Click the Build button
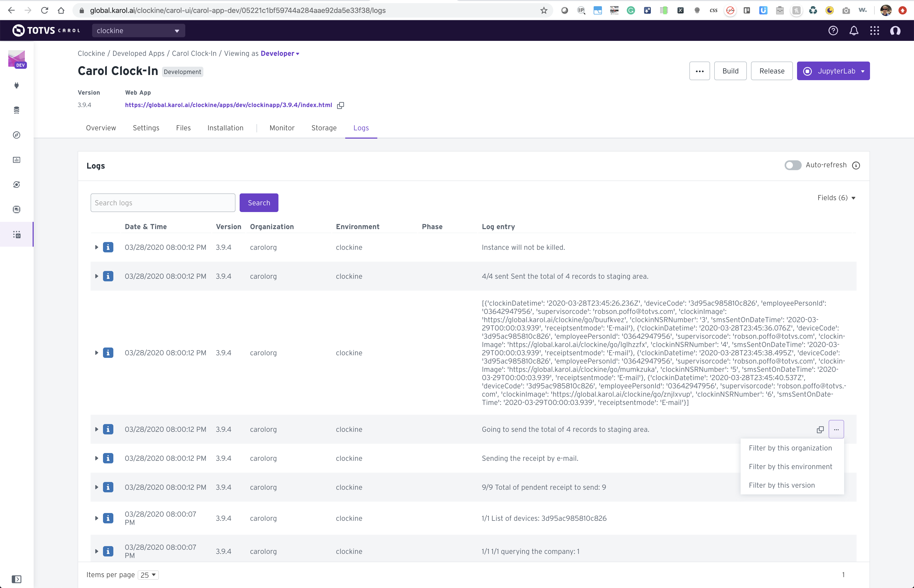 pos(730,71)
